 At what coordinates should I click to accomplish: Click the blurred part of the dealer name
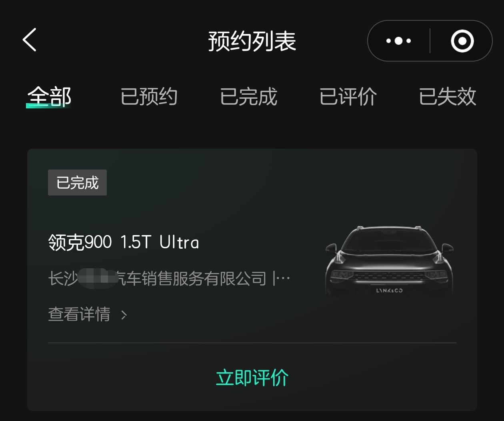coord(97,278)
